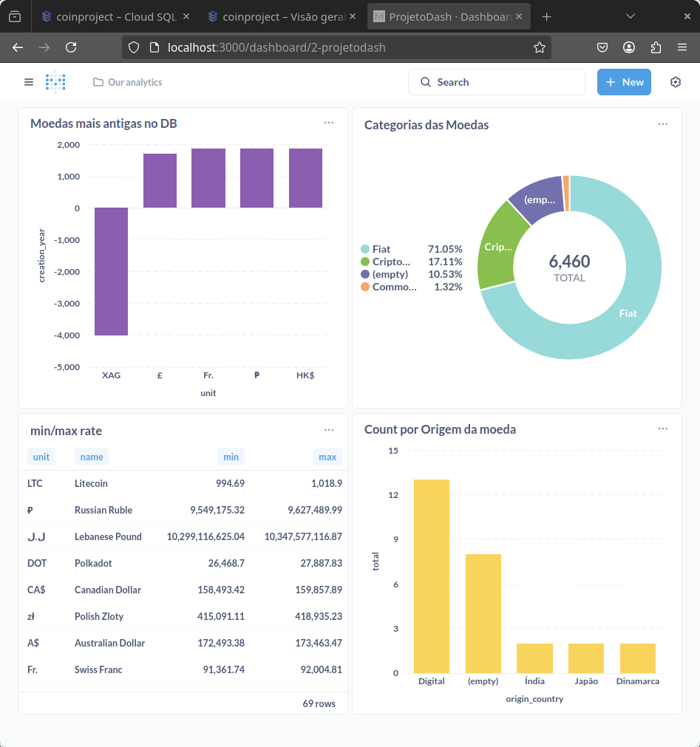Open Firefox account profile icon

click(x=629, y=47)
